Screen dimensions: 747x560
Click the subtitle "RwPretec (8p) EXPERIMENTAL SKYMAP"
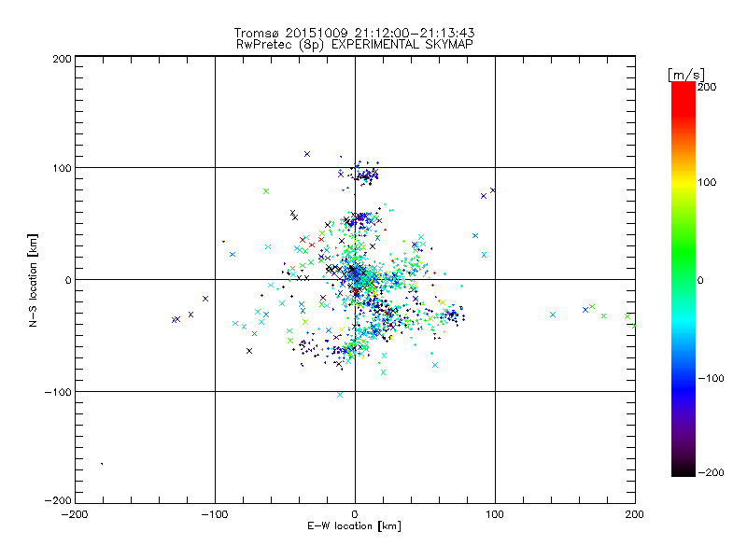pyautogui.click(x=355, y=45)
